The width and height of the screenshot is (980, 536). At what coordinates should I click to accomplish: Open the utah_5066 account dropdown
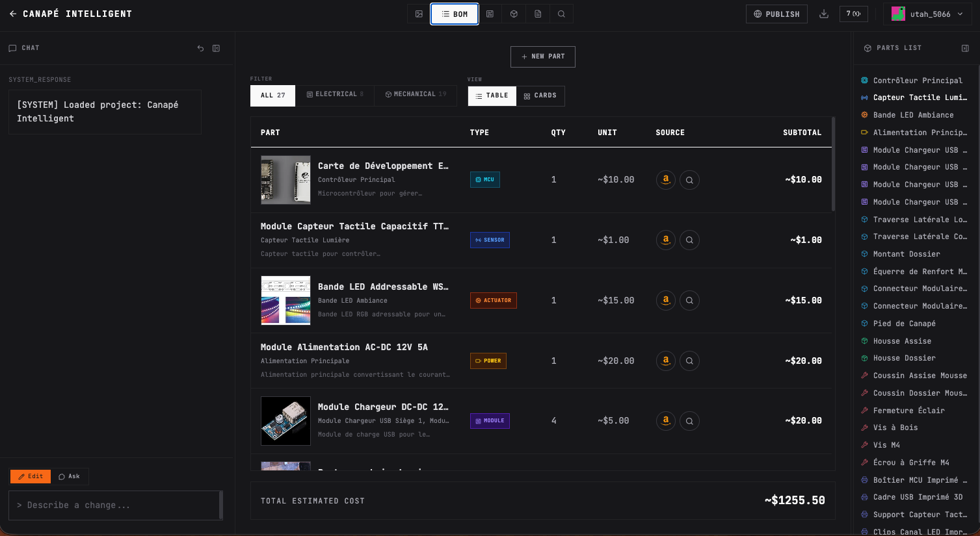pyautogui.click(x=927, y=14)
